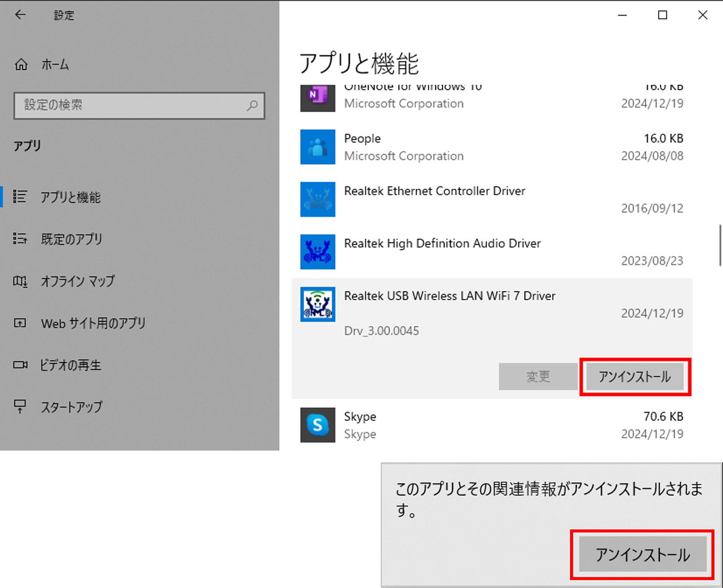Click the date 2023/08/23
Image resolution: width=723 pixels, height=588 pixels.
652,261
